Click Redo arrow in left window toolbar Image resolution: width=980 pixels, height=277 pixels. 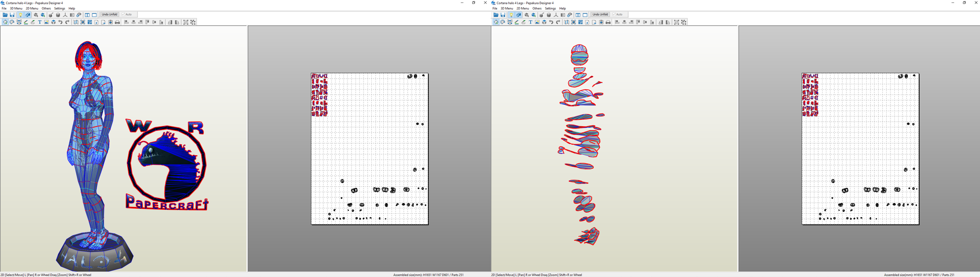pyautogui.click(x=67, y=22)
